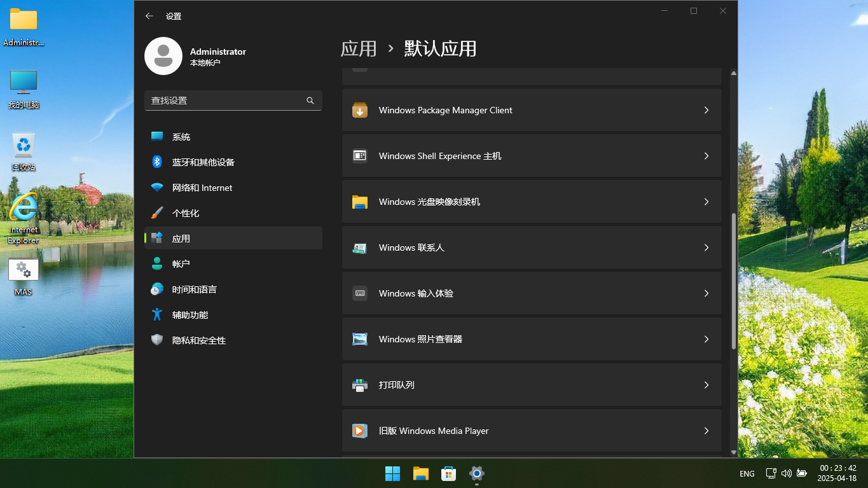Open the Internet Explorer desktop icon
The image size is (868, 488).
(x=24, y=218)
